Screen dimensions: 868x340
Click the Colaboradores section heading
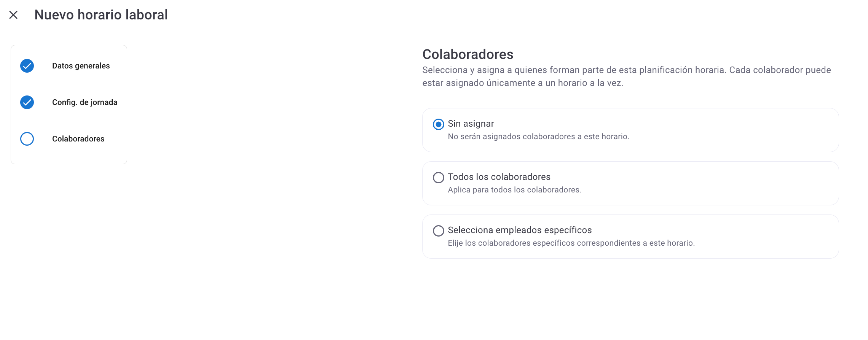point(468,54)
